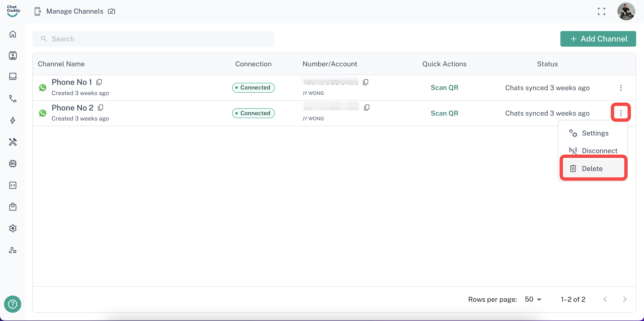Open the home icon in sidebar
The height and width of the screenshot is (321, 644).
point(13,34)
